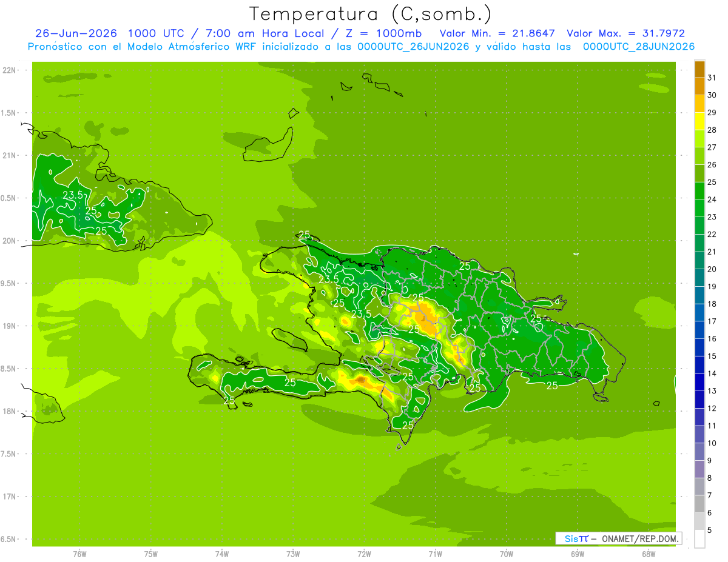The width and height of the screenshot is (728, 562).
Task: Click the '27' legend scale value
Action: 712,147
